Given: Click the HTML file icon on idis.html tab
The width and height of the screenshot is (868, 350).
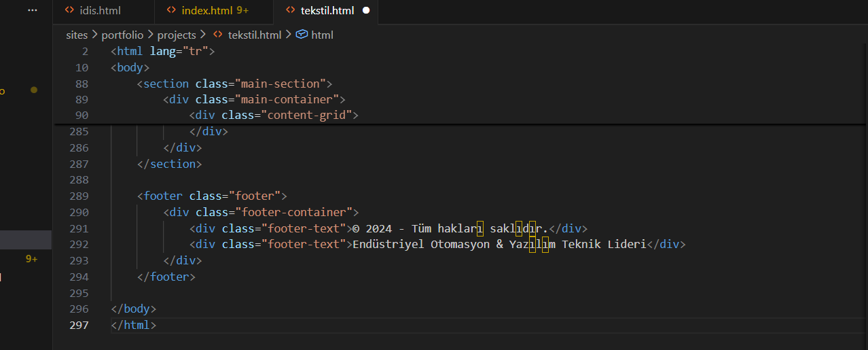Looking at the screenshot, I should click(69, 10).
